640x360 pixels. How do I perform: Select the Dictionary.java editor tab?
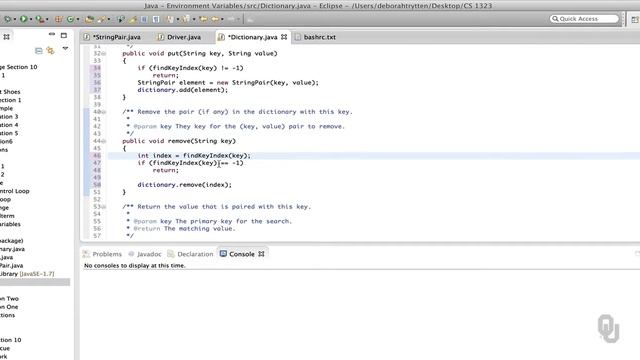pyautogui.click(x=252, y=37)
